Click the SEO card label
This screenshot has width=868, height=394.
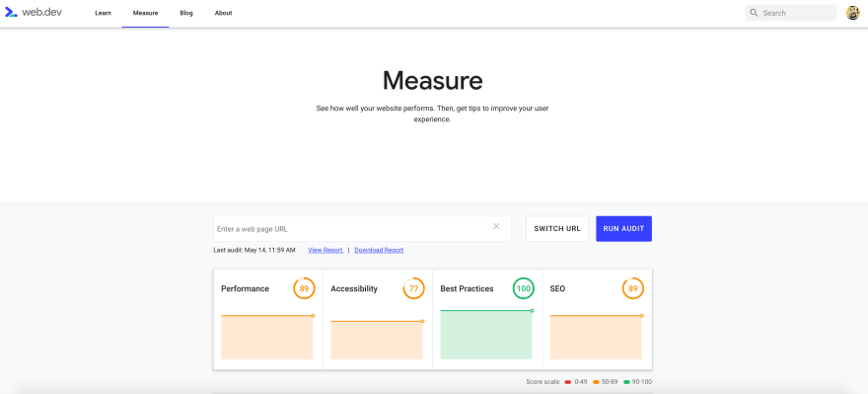coord(557,288)
